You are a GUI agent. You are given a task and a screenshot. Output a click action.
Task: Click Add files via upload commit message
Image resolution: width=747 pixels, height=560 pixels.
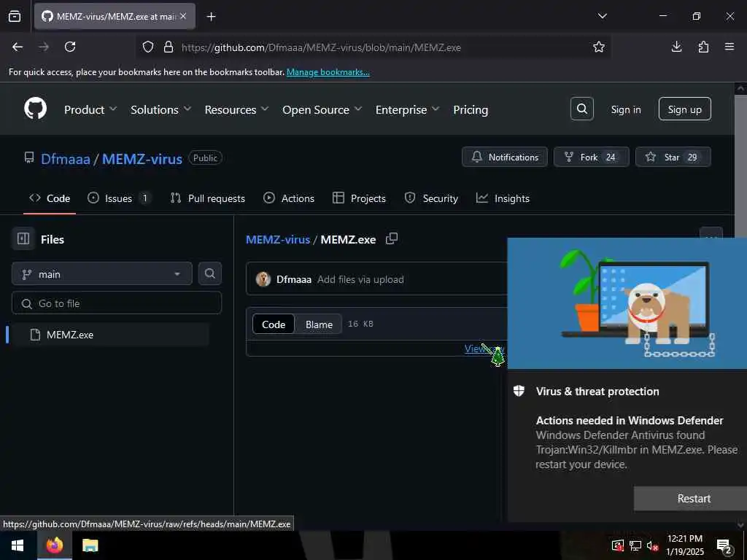click(x=360, y=279)
